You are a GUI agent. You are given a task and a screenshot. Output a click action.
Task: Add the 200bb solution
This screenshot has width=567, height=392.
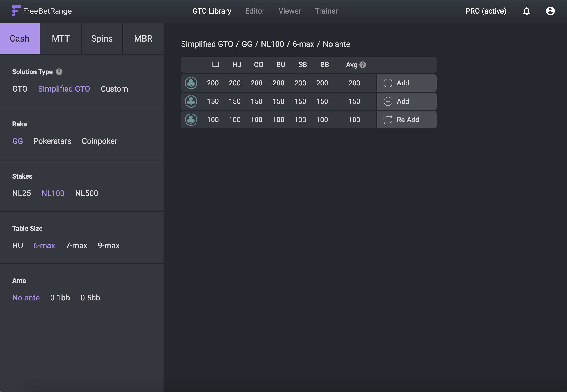point(406,83)
